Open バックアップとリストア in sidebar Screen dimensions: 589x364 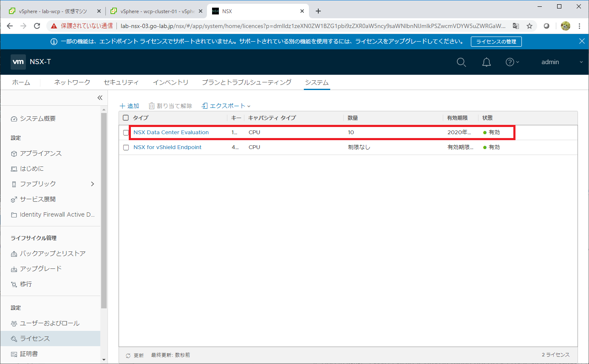(53, 254)
